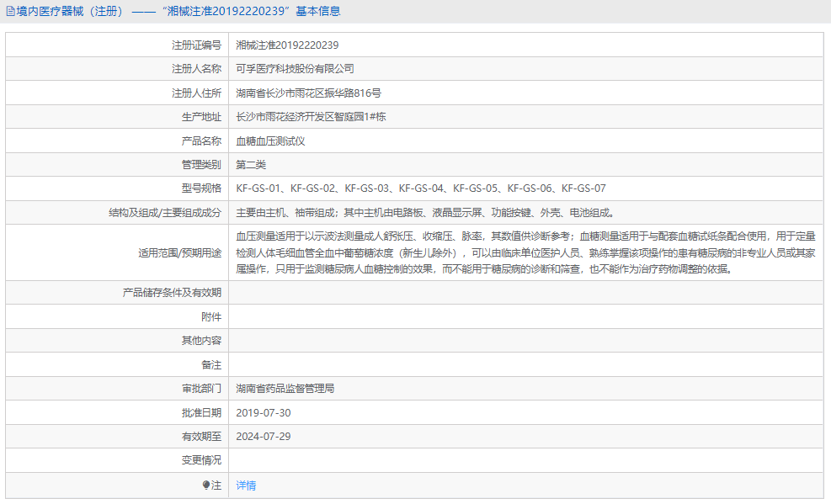This screenshot has height=504, width=831.
Task: Click the document icon before 境内医疗器械
Action: (8, 11)
